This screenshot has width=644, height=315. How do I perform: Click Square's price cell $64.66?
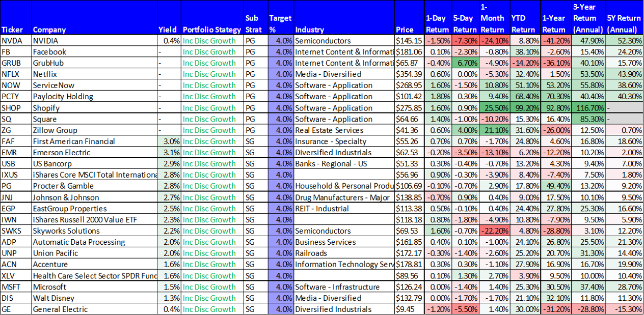[409, 119]
